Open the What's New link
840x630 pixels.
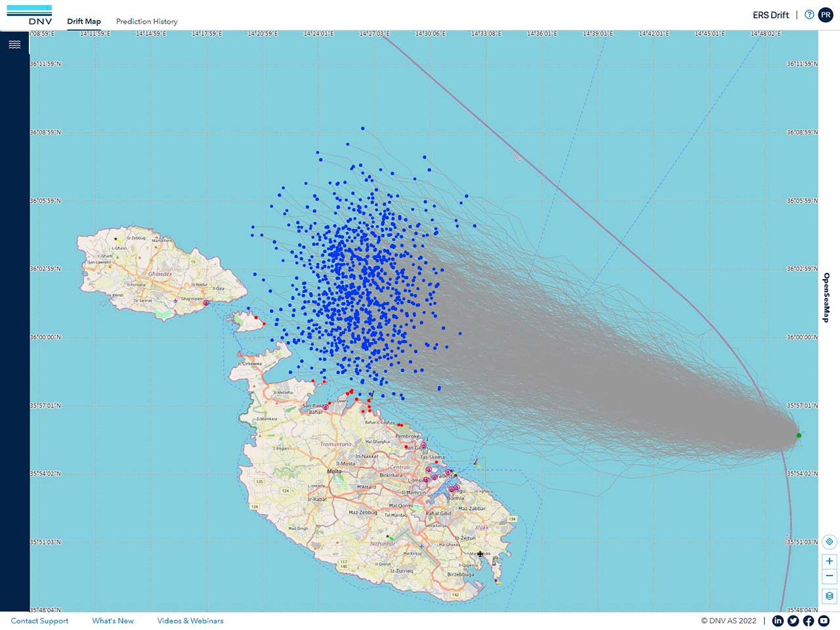tap(113, 621)
